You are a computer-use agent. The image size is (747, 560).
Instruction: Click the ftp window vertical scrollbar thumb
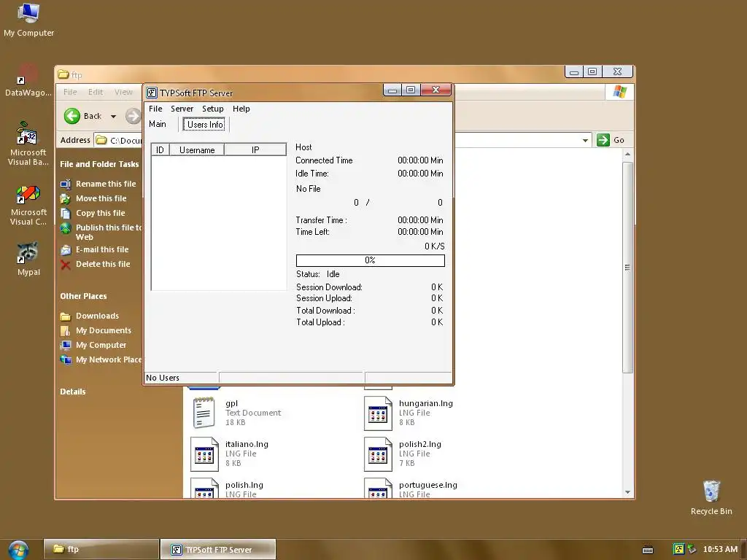coord(627,268)
